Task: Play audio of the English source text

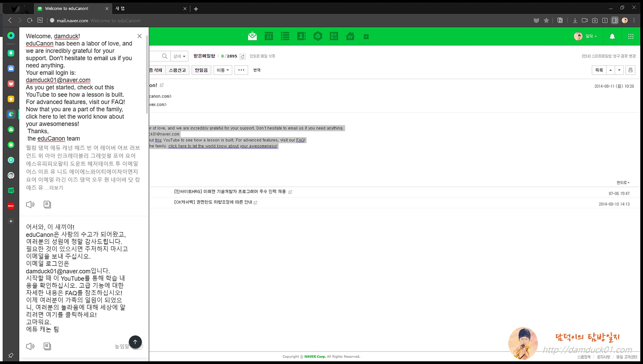Action: [30, 204]
